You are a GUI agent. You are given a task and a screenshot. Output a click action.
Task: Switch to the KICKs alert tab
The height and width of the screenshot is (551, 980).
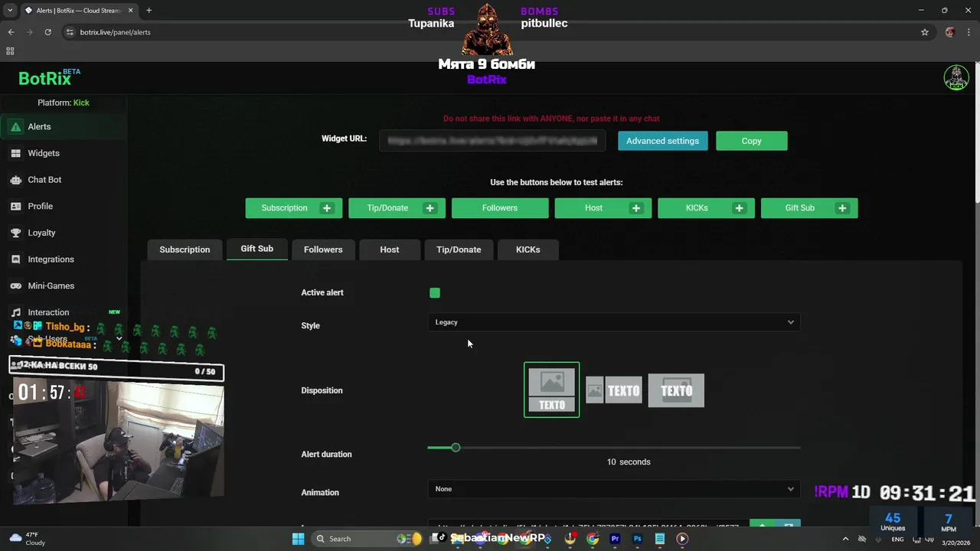[x=528, y=249]
